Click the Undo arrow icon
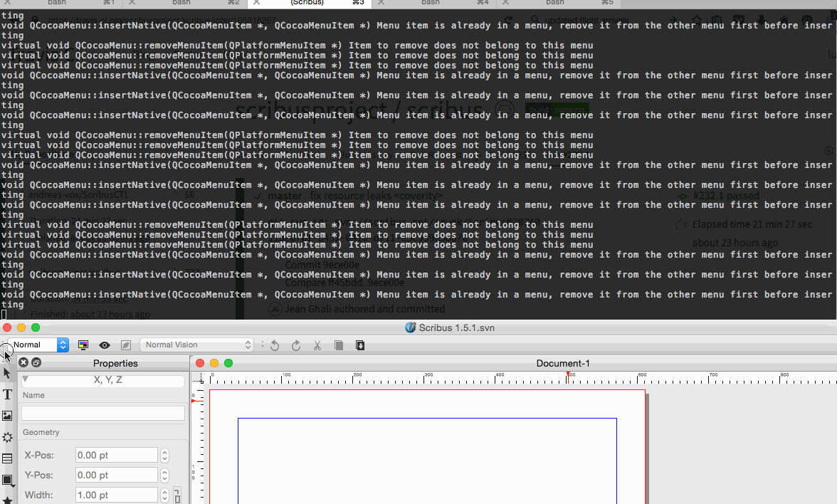Image resolution: width=837 pixels, height=504 pixels. [275, 345]
